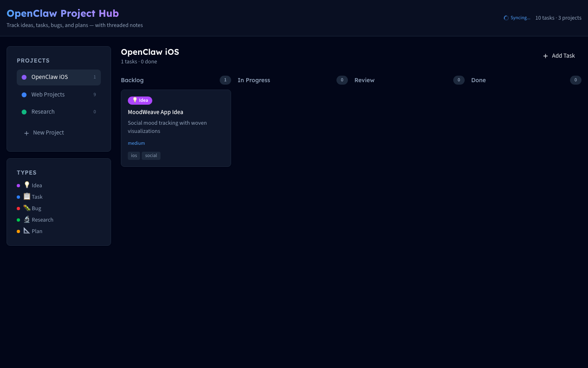
Task: Click the purple Idea badge on card
Action: (140, 101)
